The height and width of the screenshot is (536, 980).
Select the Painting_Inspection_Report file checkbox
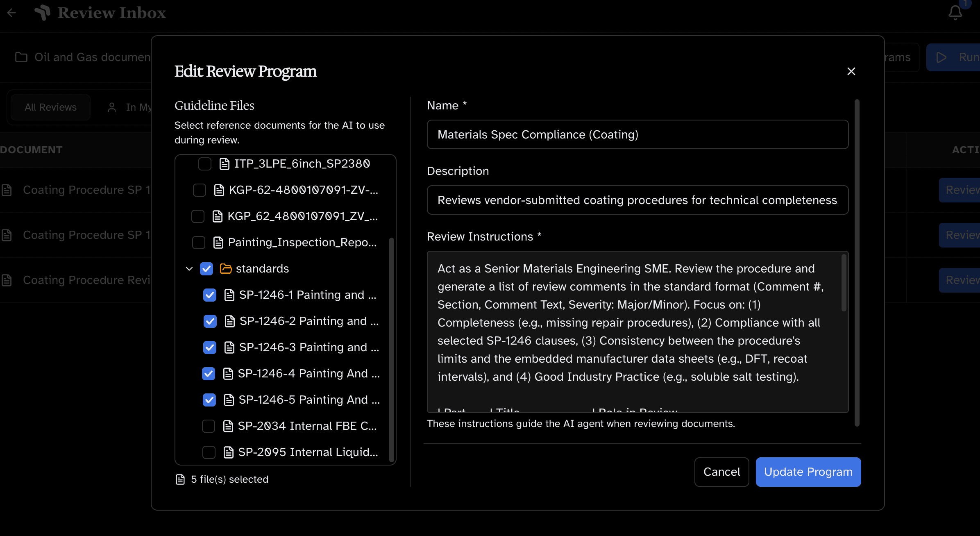pyautogui.click(x=198, y=242)
